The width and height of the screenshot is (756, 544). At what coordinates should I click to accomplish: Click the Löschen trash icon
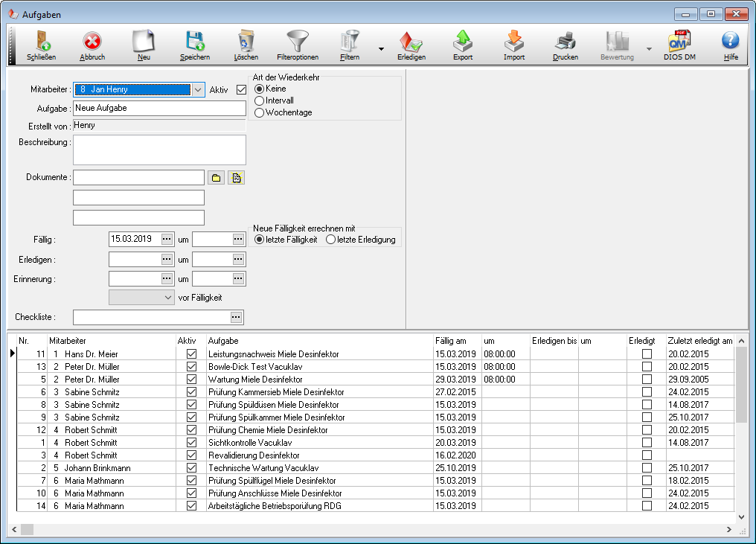[x=246, y=42]
